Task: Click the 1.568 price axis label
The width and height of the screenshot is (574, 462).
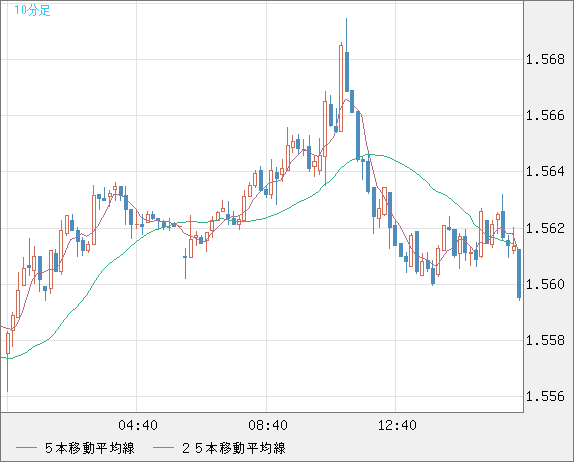Action: [x=545, y=59]
